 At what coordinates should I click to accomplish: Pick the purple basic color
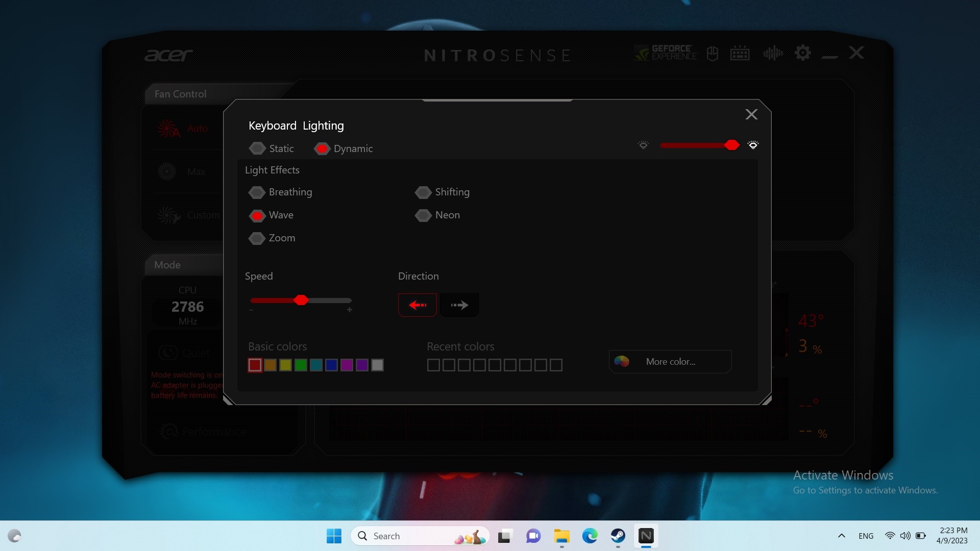362,365
